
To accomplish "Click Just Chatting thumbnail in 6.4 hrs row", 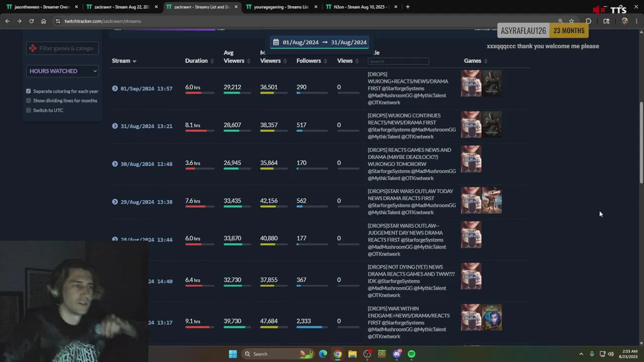I will 471,276.
